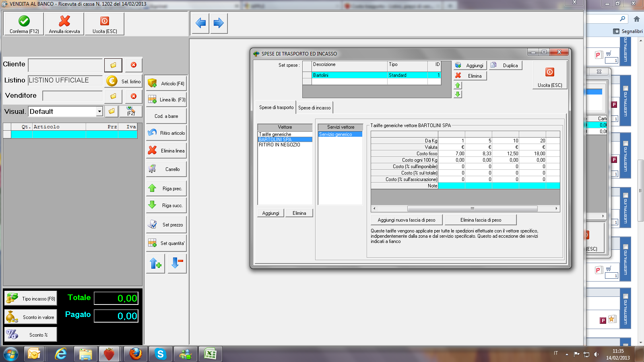Open Firefox from the taskbar
Viewport: 644px width, 362px height.
(136, 354)
